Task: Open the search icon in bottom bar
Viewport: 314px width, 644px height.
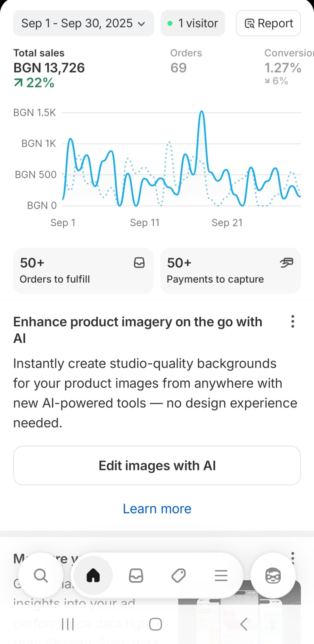Action: coord(41,575)
